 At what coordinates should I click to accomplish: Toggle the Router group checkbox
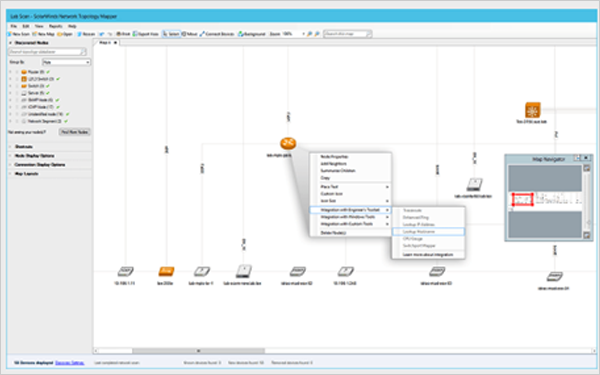(17, 72)
